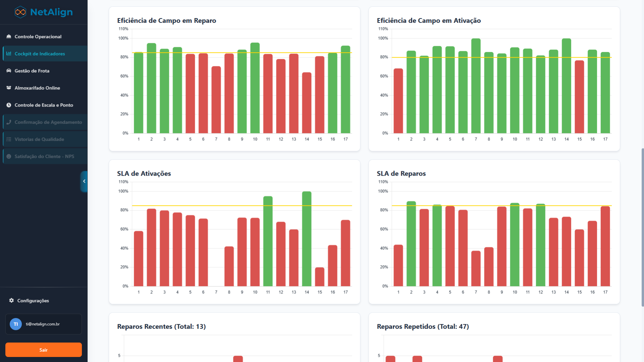
Task: Select Satisfação do Cliente - NPS item
Action: [44, 156]
